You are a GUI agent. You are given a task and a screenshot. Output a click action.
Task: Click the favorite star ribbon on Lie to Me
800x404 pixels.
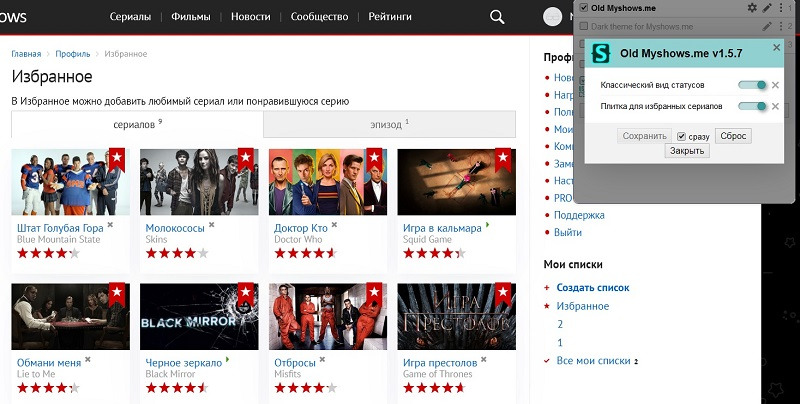click(x=117, y=294)
